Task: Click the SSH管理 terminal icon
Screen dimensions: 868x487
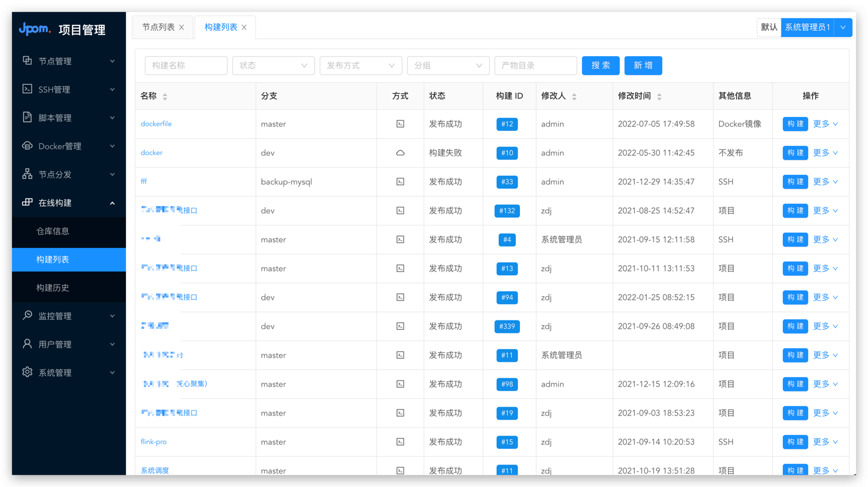Action: click(27, 89)
